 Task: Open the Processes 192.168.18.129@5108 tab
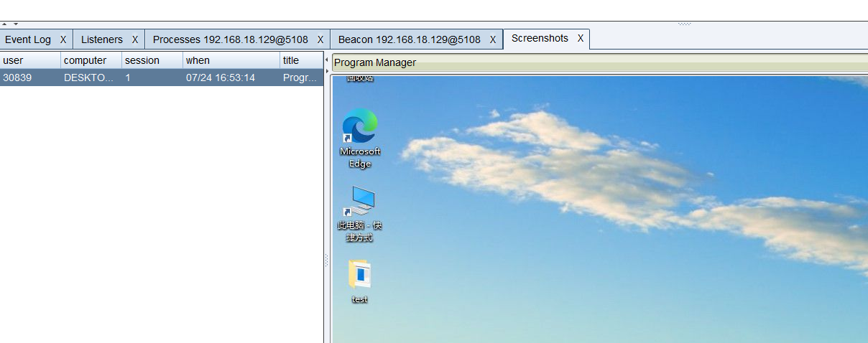231,39
